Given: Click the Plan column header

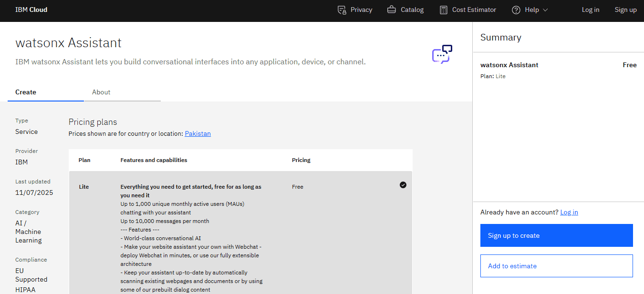Looking at the screenshot, I should (84, 160).
